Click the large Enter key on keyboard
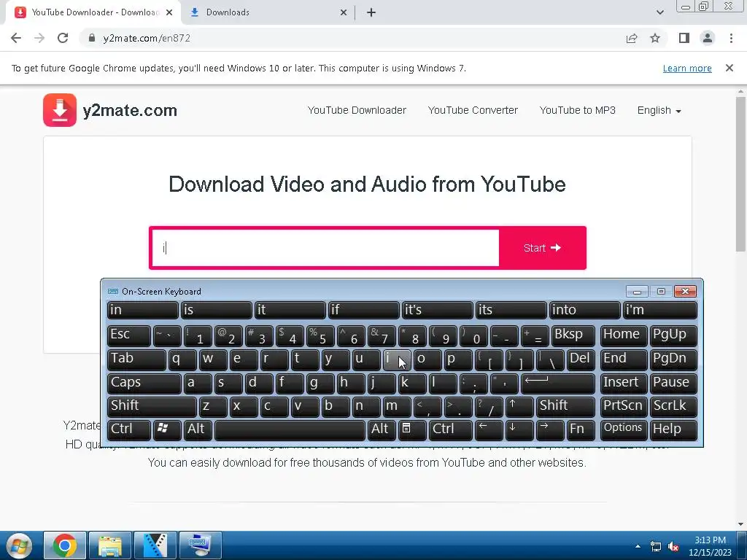Image resolution: width=747 pixels, height=560 pixels. 558,383
